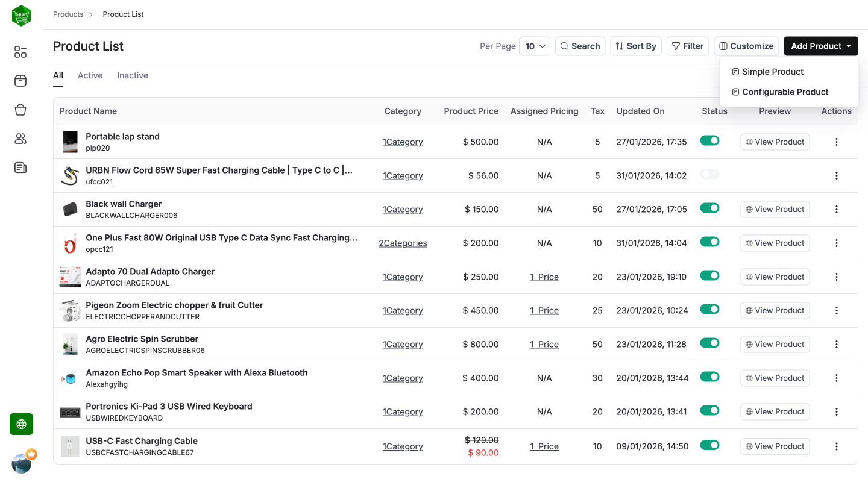Click the USB-C Fast Charging Cable thumbnail
The height and width of the screenshot is (488, 868).
tap(69, 446)
